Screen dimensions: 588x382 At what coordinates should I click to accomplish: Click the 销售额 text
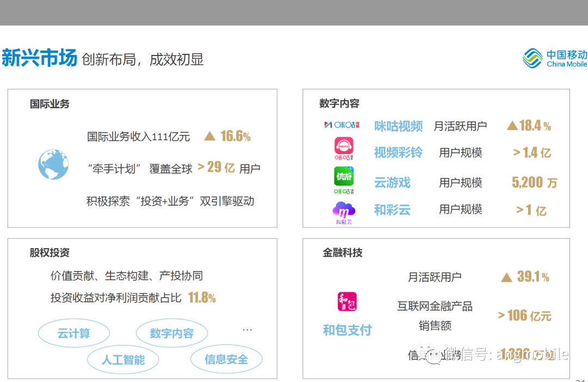(x=435, y=325)
